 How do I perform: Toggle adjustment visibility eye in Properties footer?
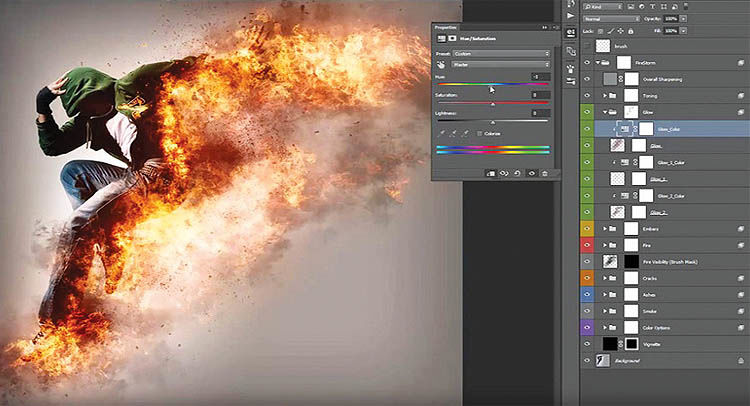[x=531, y=174]
